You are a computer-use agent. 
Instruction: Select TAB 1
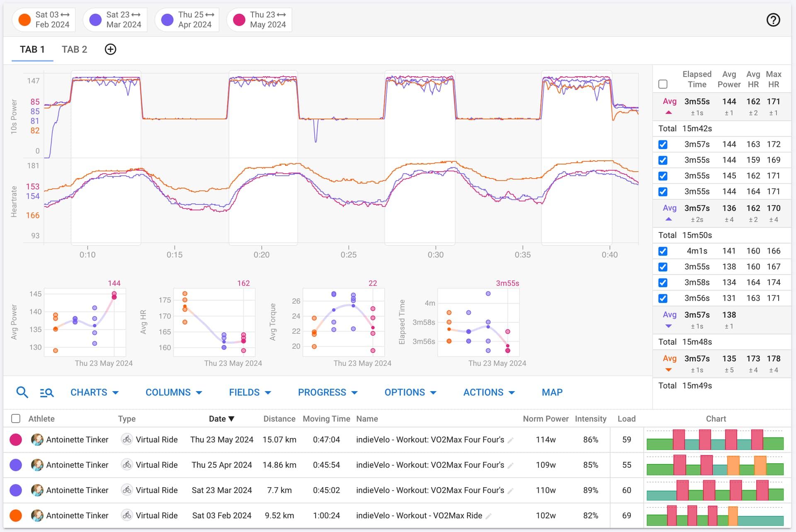point(32,49)
